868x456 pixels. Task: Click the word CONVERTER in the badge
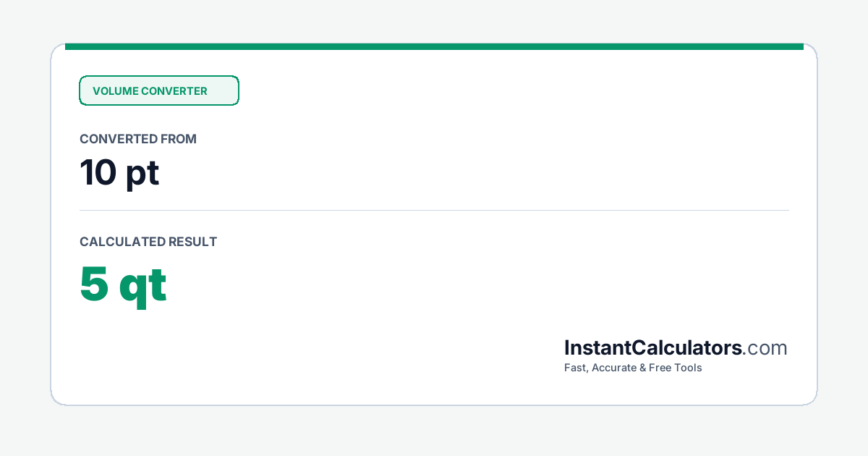pos(174,91)
